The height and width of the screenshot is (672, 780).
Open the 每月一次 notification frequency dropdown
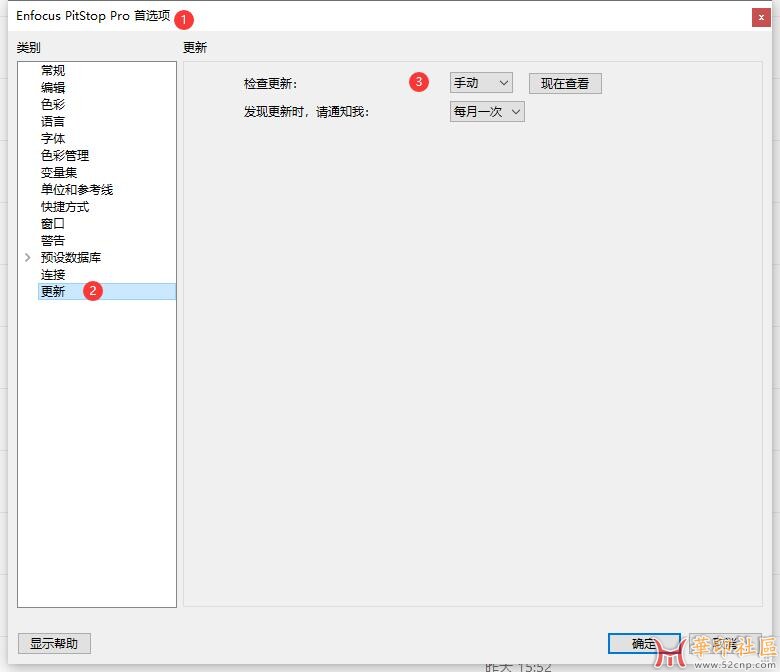487,112
